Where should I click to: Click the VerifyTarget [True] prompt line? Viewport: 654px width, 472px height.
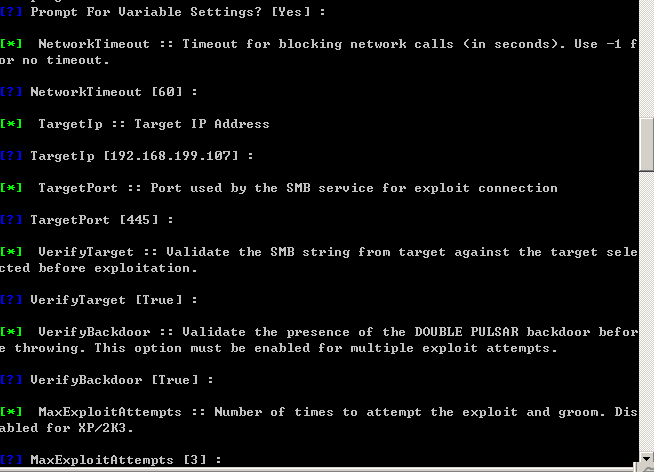click(x=99, y=300)
